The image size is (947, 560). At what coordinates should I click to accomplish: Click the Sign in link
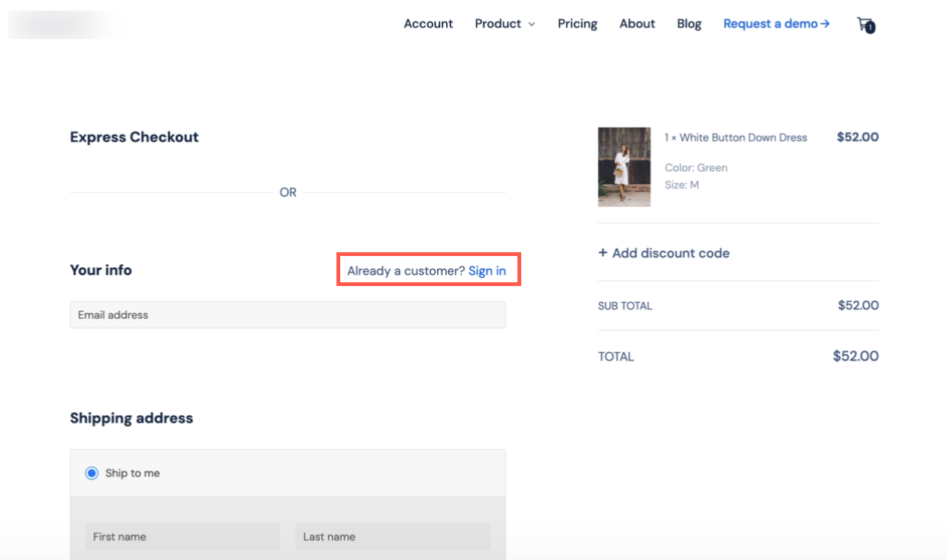(x=487, y=271)
